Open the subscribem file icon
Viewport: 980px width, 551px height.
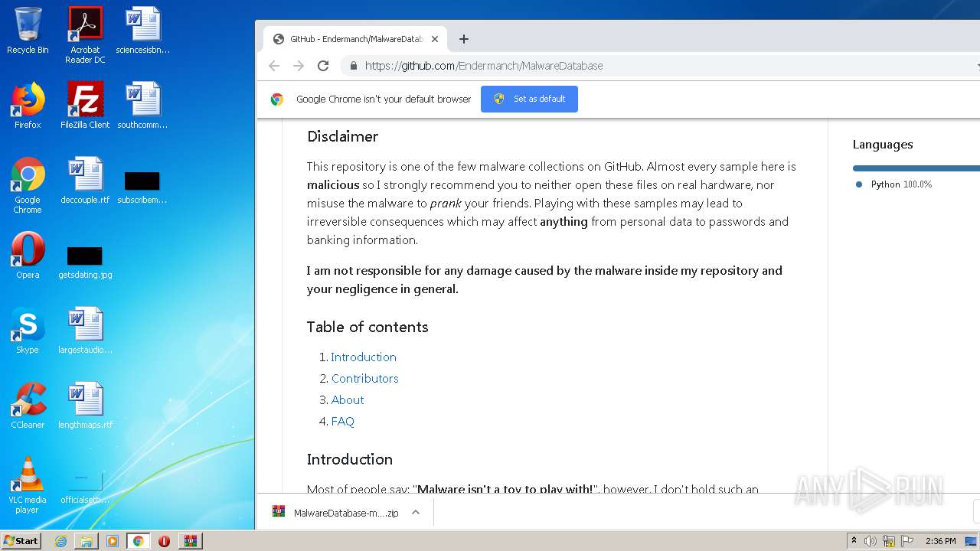(142, 187)
